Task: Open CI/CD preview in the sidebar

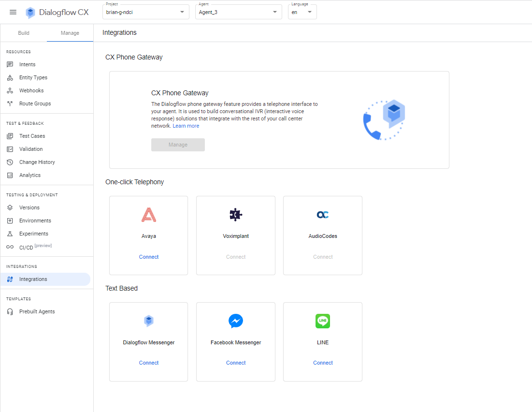Action: (x=46, y=247)
